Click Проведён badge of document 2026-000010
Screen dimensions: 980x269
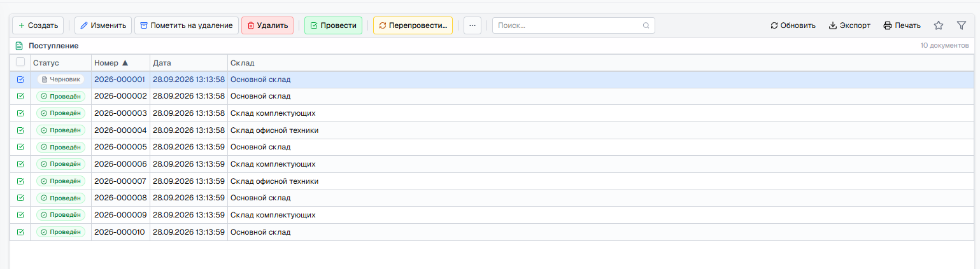click(x=60, y=232)
